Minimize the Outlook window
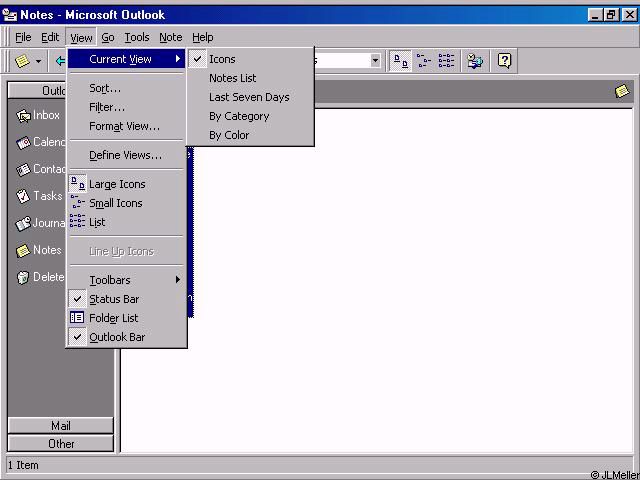 pos(596,15)
